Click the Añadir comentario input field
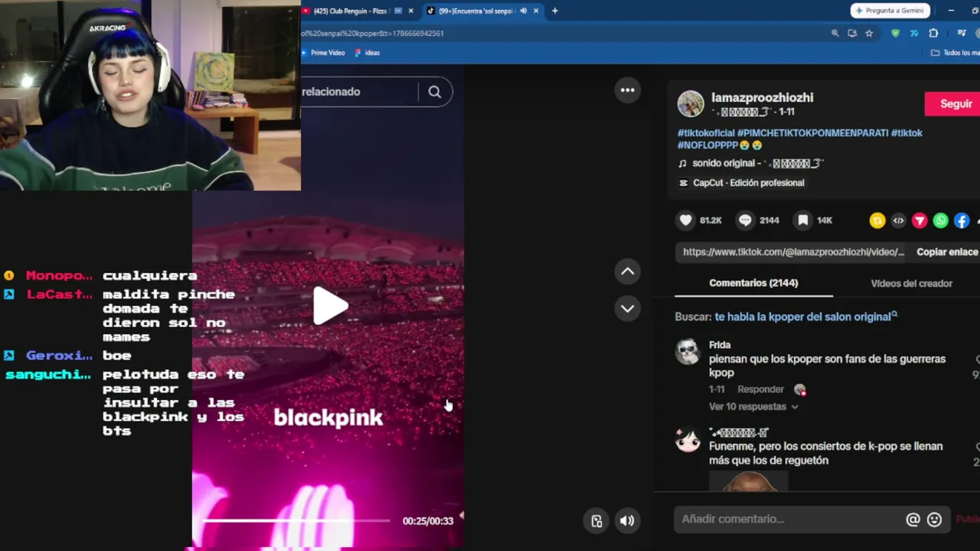980x551 pixels. [789, 520]
